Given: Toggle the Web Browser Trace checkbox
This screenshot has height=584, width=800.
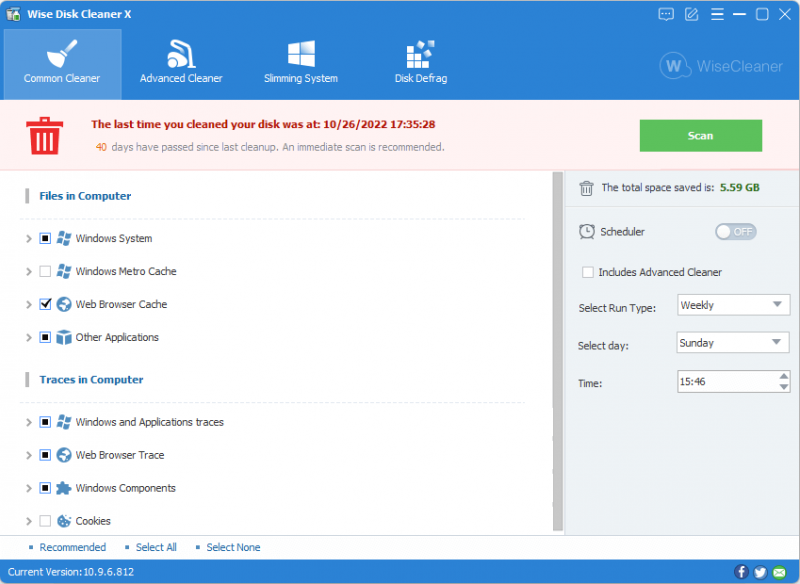Looking at the screenshot, I should 45,455.
